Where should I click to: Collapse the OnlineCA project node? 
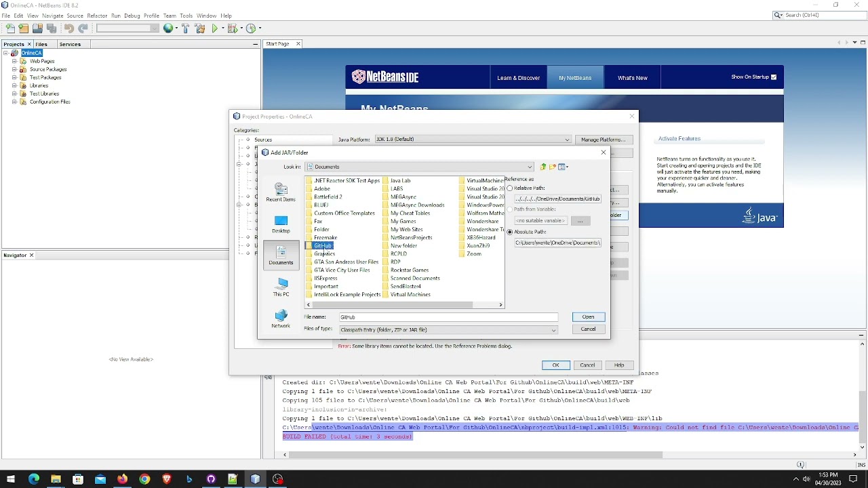click(x=6, y=53)
